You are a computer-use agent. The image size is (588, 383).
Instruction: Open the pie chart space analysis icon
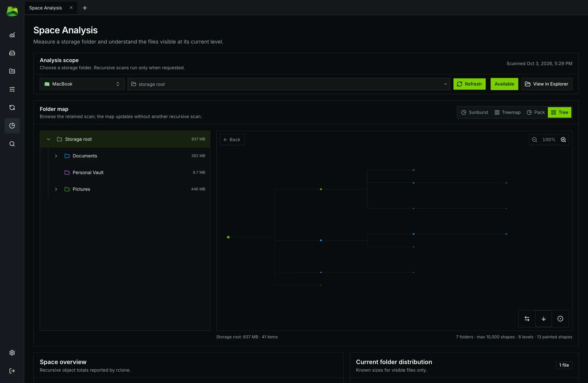tap(12, 126)
